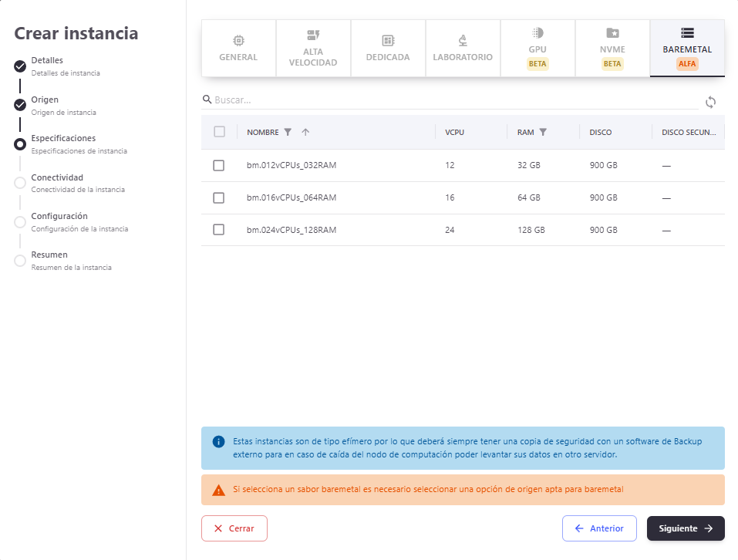Open the GPU beta tab
738x560 pixels.
537,49
